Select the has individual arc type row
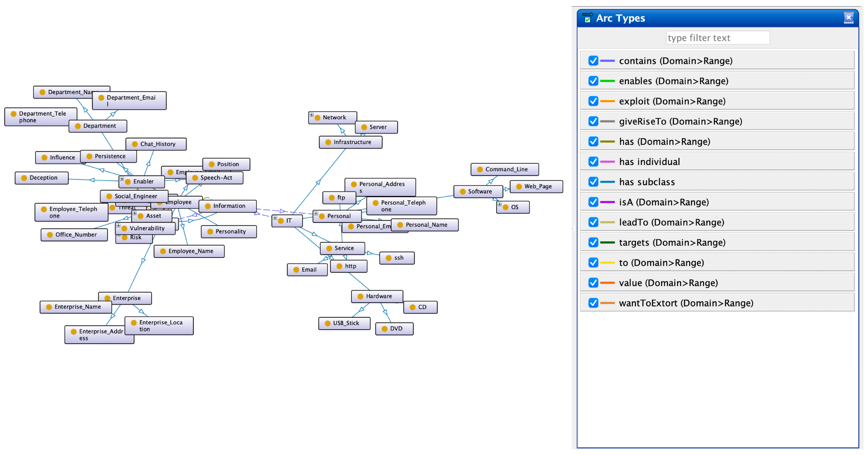 (649, 162)
